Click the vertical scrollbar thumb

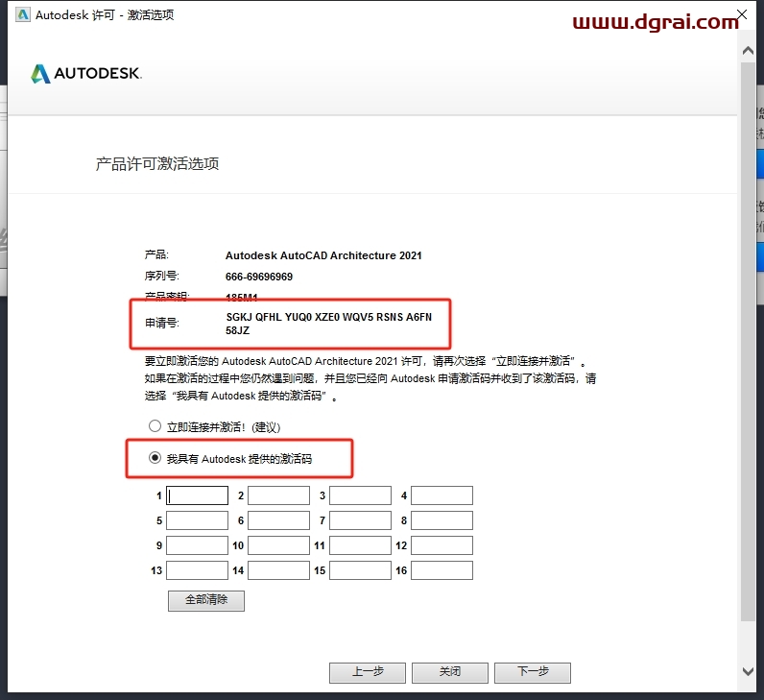point(748,341)
